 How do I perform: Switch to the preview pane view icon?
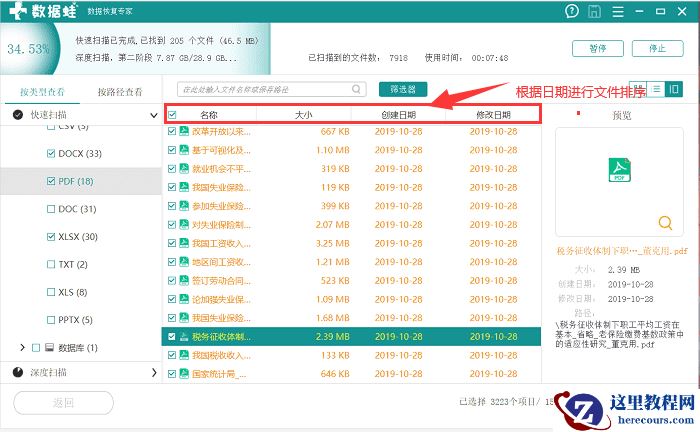[674, 89]
